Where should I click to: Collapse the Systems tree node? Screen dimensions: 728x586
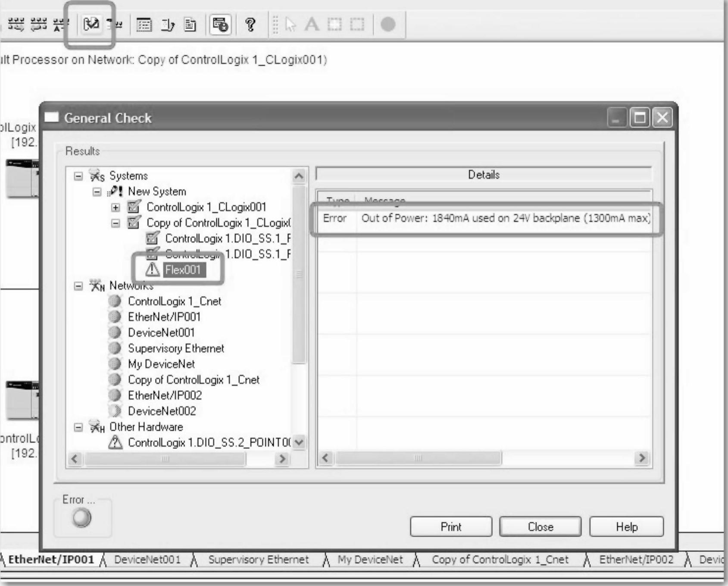click(x=78, y=176)
